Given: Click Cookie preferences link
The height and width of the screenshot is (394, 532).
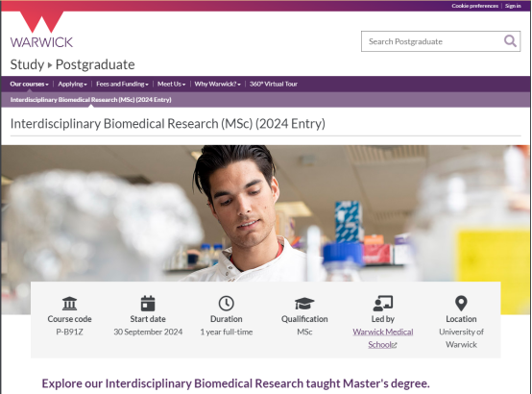Looking at the screenshot, I should point(474,6).
